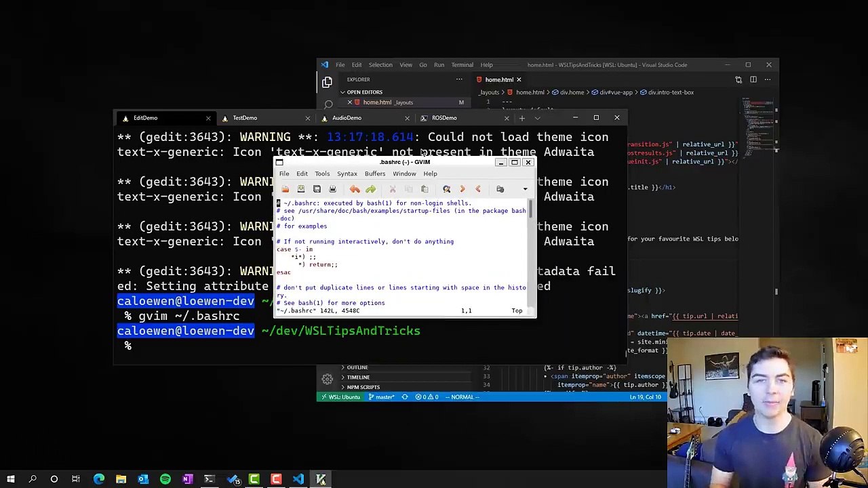Expand the Outline section in VS Code
Screen dimensions: 868x488
[357, 367]
